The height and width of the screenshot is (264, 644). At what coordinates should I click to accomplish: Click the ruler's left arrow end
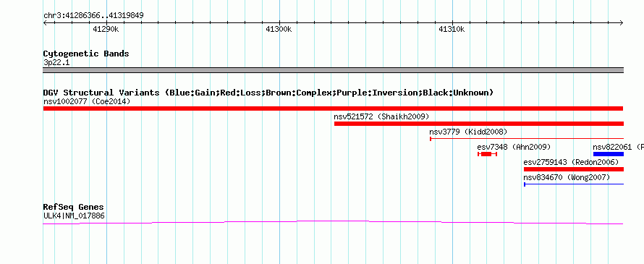tap(45, 23)
